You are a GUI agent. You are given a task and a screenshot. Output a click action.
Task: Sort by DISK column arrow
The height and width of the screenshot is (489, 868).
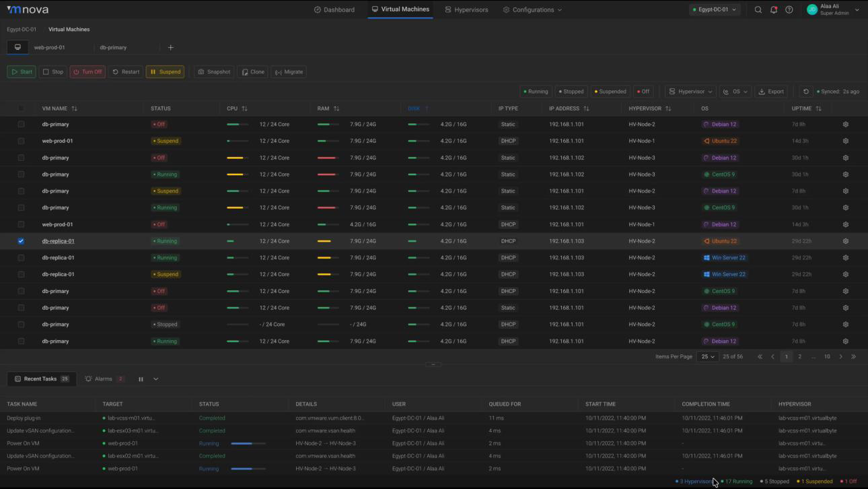coord(426,108)
